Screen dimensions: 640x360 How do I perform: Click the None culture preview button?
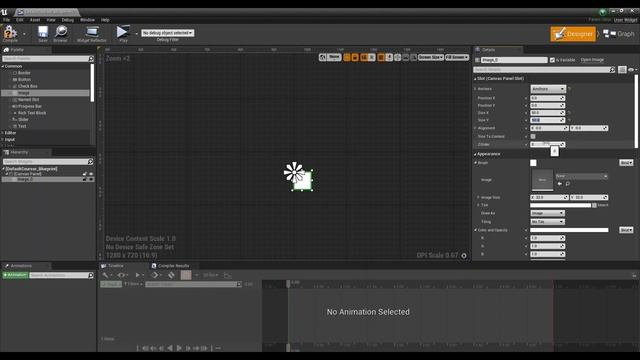(334, 58)
